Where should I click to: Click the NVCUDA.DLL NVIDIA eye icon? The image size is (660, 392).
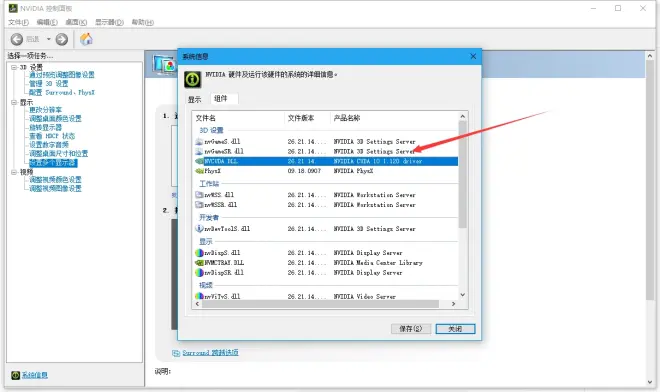(199, 161)
